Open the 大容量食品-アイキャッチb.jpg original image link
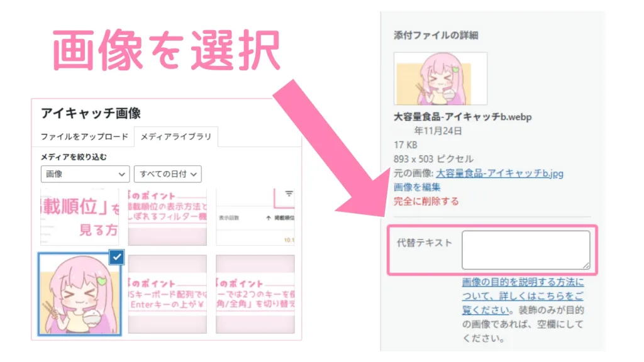Viewport: 644px width, 362px height. tap(499, 173)
